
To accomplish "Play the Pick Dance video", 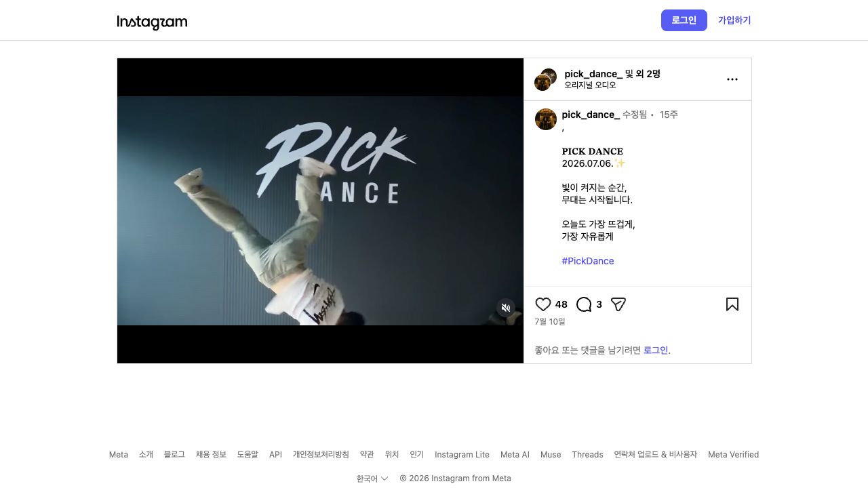I will tap(320, 211).
